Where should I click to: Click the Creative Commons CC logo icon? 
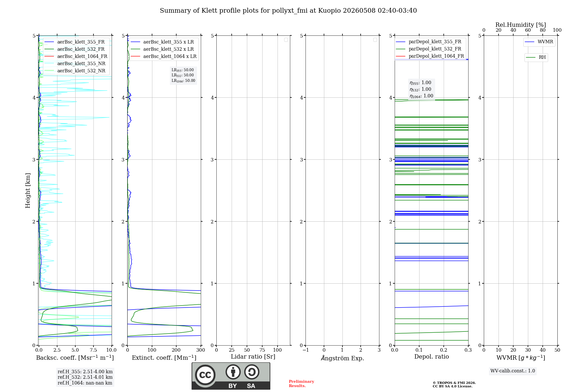[x=205, y=375]
